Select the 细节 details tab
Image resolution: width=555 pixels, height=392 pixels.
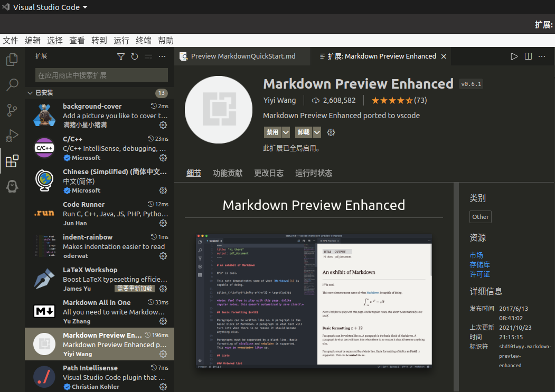(194, 173)
